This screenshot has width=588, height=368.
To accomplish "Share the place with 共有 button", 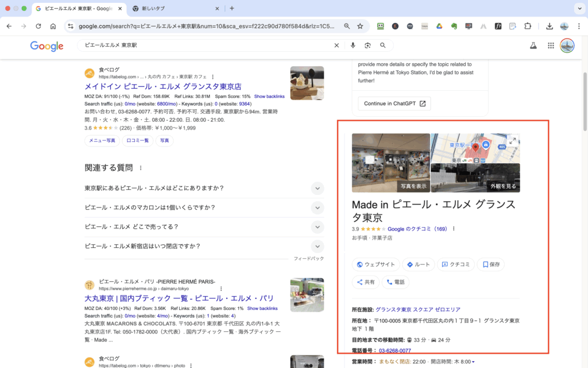I will click(x=366, y=282).
